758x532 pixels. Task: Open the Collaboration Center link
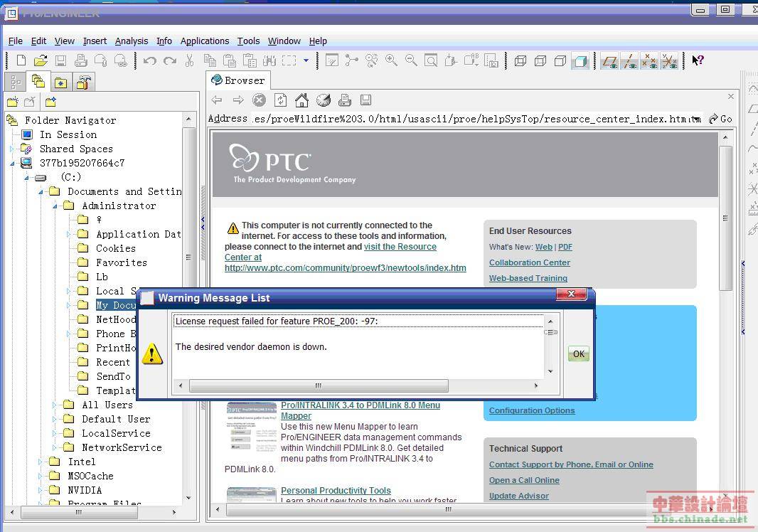coord(529,262)
